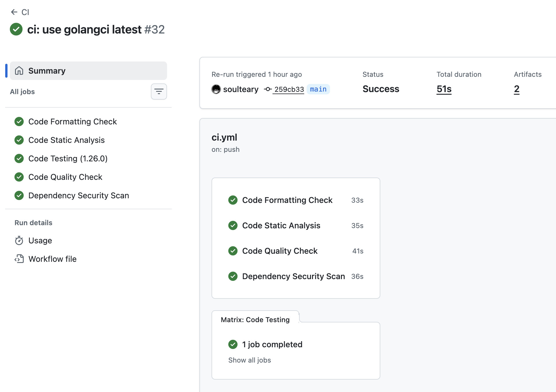Click the Workflow file icon

(19, 259)
